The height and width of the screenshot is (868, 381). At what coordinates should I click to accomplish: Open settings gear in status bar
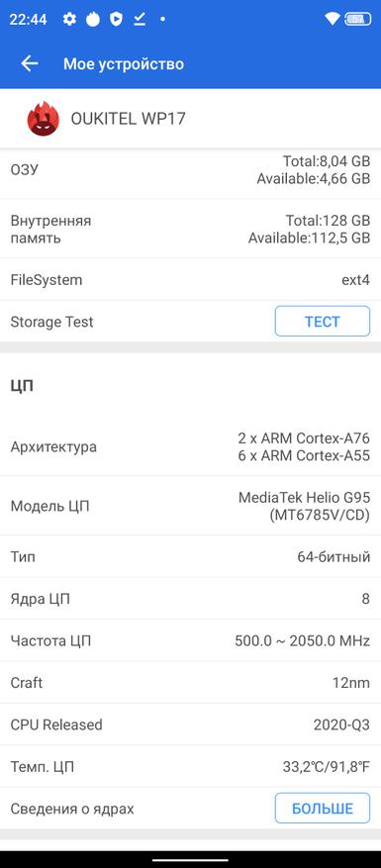69,20
